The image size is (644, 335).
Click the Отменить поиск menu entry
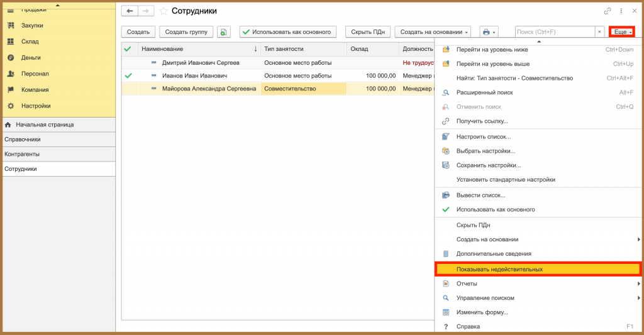(538, 107)
